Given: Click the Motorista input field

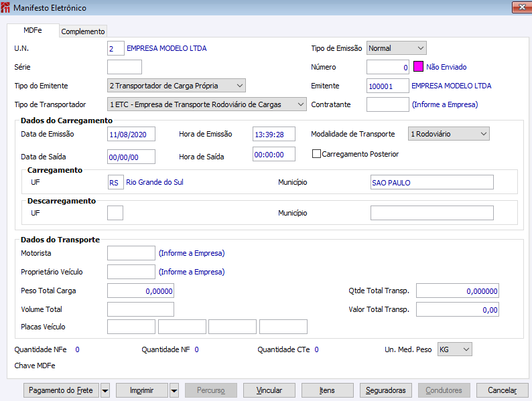Looking at the screenshot, I should click(x=131, y=253).
